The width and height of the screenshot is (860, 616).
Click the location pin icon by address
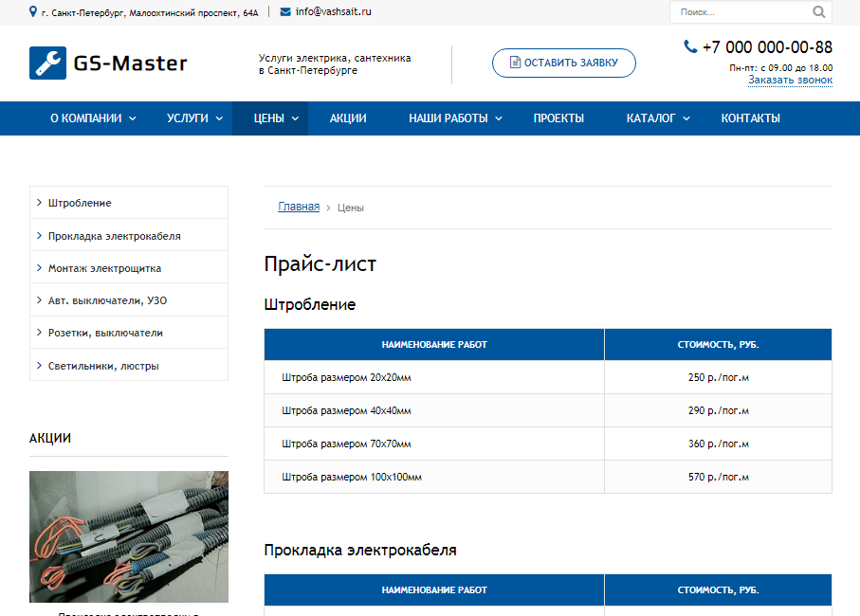click(x=34, y=12)
